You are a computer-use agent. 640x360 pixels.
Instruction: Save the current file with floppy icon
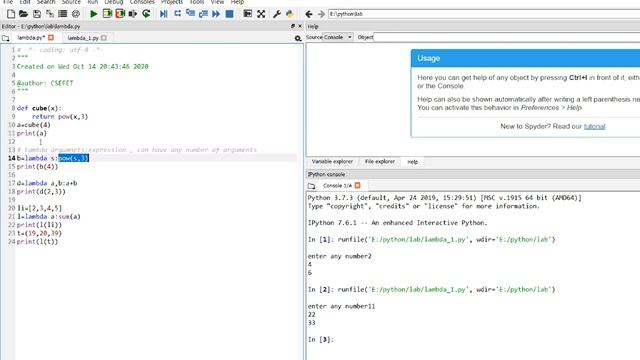tap(37, 14)
